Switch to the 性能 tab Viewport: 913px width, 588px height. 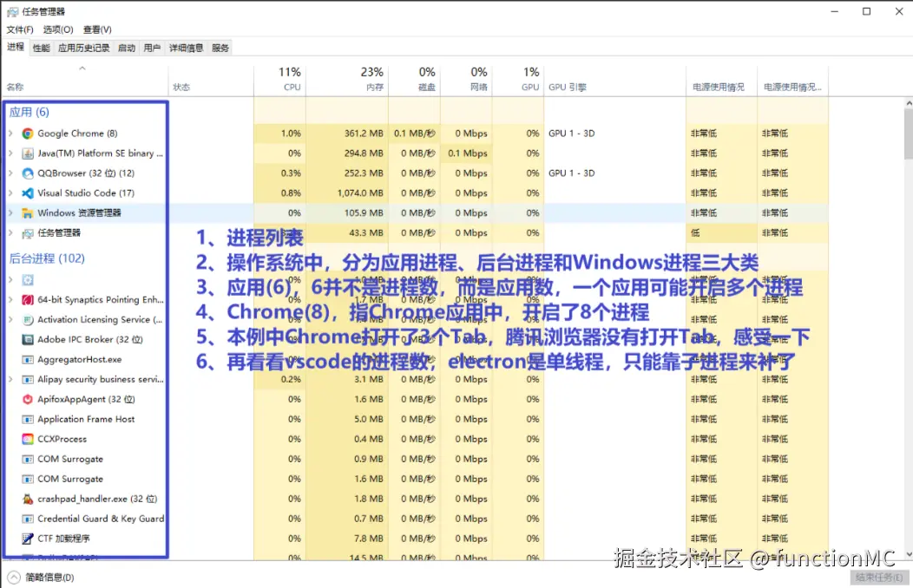point(42,49)
